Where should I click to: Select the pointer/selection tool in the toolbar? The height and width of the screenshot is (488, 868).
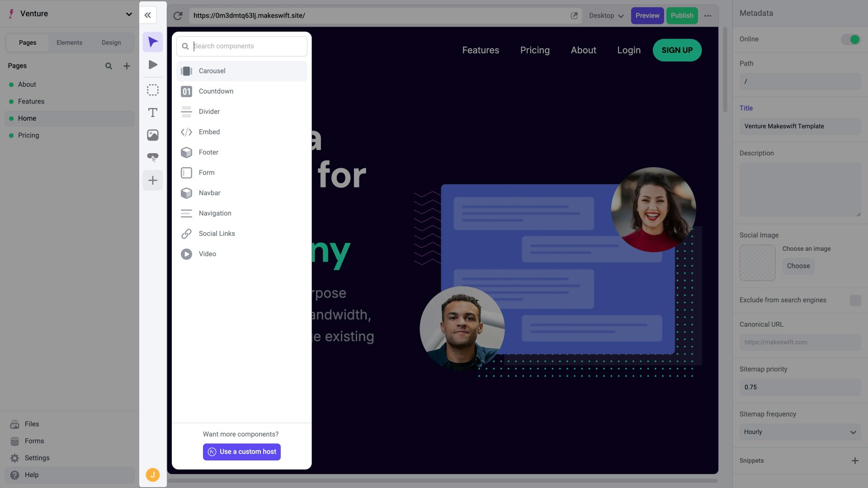coord(153,42)
